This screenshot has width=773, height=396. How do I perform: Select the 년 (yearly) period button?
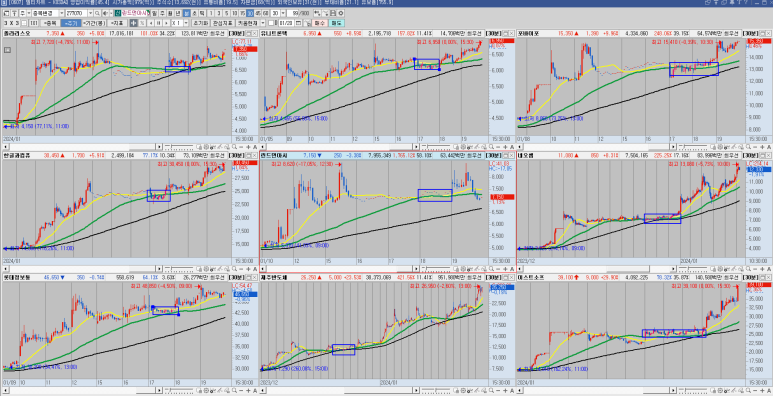coord(178,13)
